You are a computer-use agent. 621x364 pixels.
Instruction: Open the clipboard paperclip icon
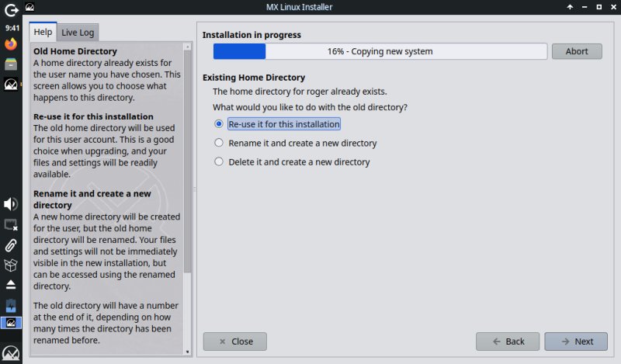(x=11, y=245)
